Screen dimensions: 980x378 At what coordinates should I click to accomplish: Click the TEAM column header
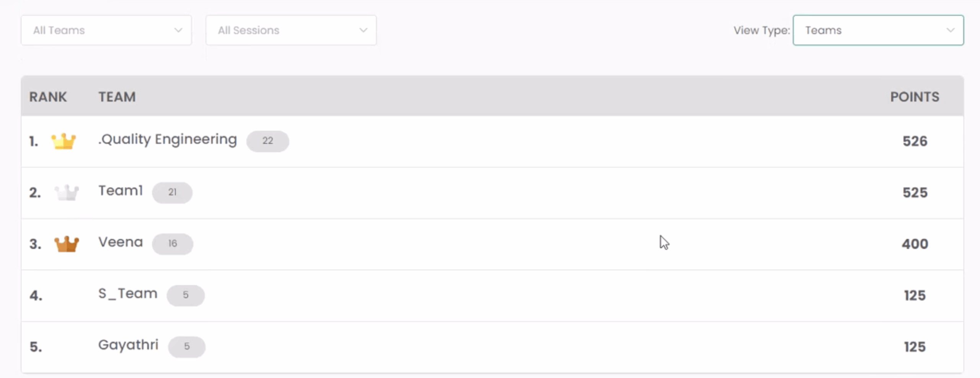pyautogui.click(x=117, y=97)
